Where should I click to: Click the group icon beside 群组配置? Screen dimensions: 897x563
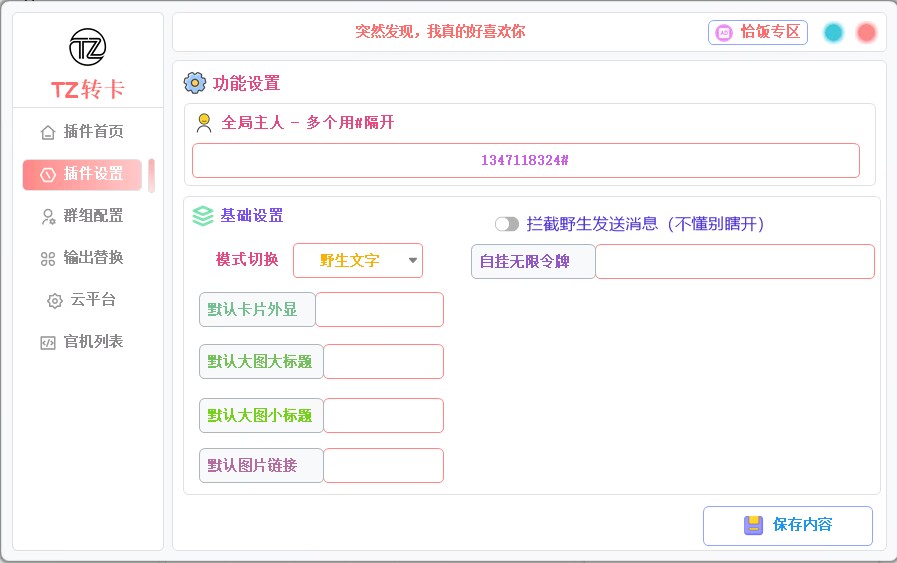48,216
